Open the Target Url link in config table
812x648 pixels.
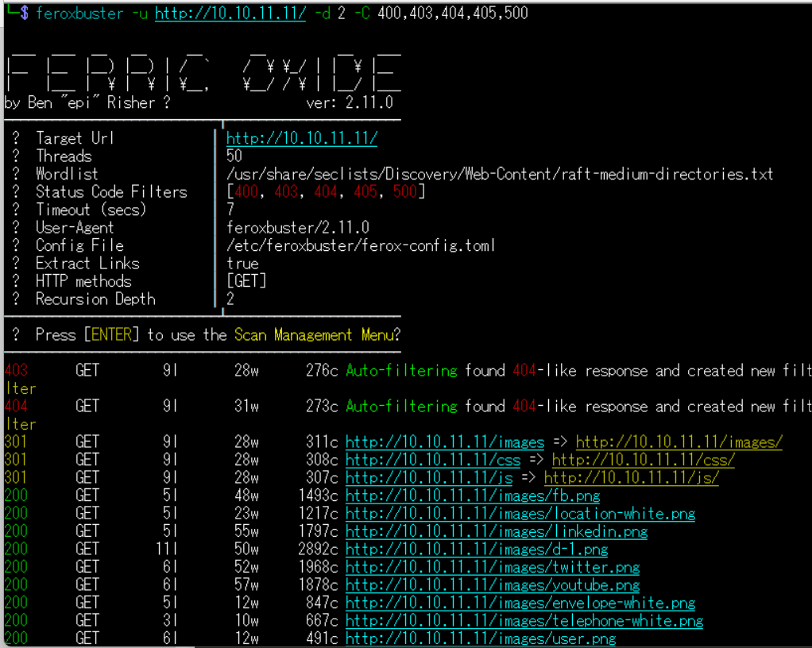tap(302, 138)
